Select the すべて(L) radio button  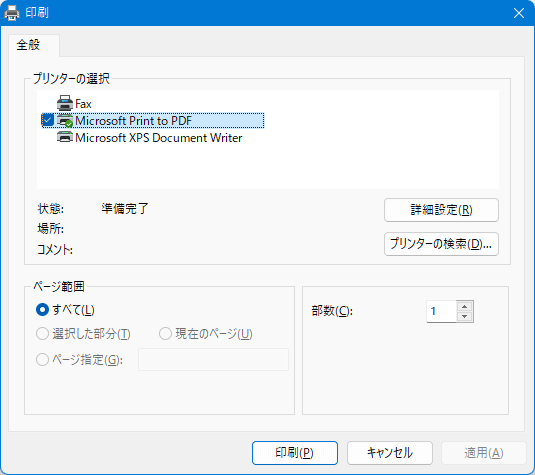42,310
